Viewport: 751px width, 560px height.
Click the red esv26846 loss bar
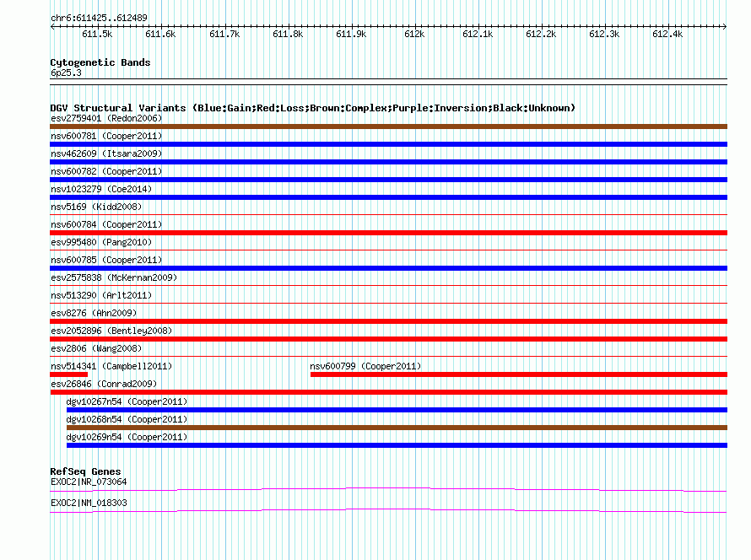(388, 392)
